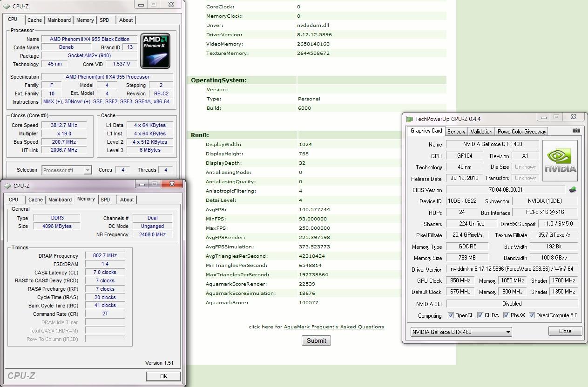Click the Close button in GPU-Z
588x387 pixels.
565,331
